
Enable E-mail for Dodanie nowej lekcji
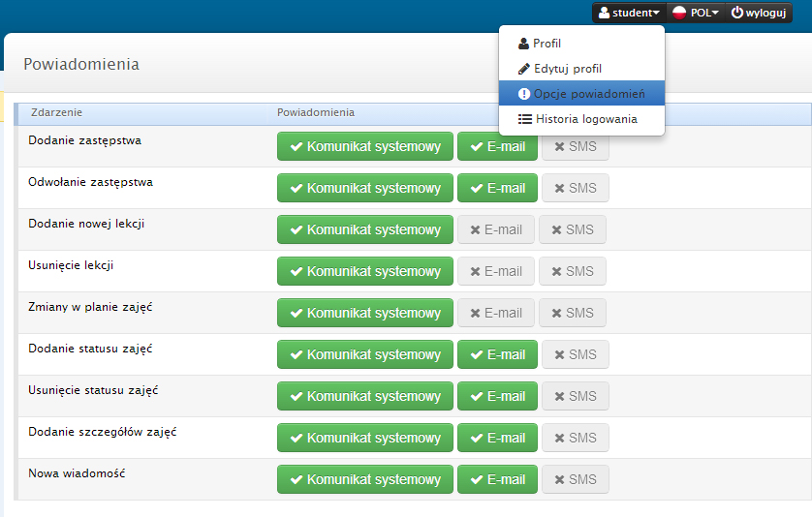point(495,230)
